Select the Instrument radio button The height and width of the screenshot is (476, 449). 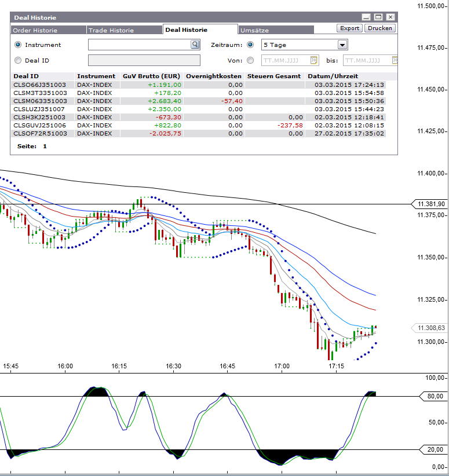(18, 45)
